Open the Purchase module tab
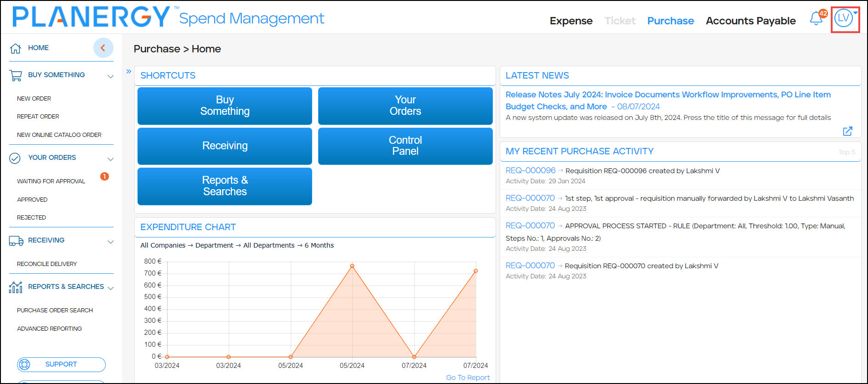 (670, 21)
